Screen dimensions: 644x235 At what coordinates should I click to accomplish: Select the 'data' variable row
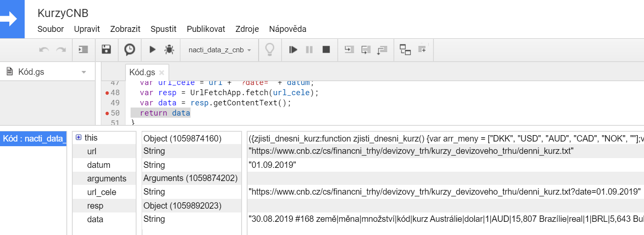click(x=104, y=219)
